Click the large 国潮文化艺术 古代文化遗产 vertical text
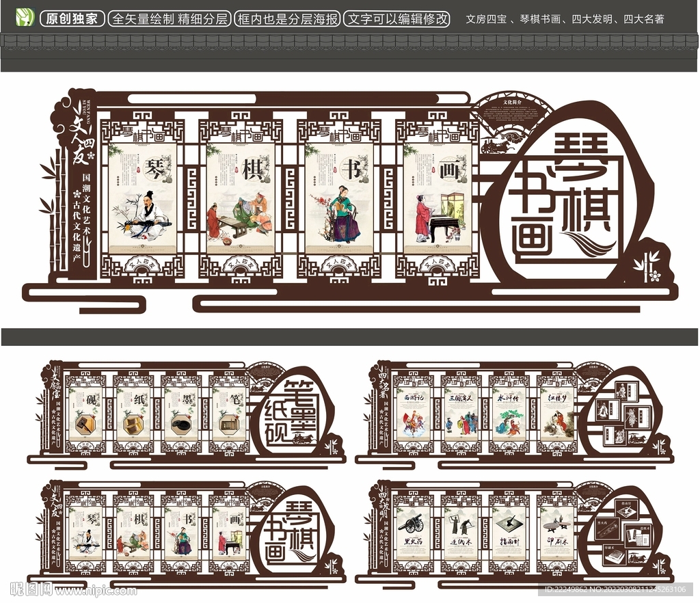700x603 pixels. pyautogui.click(x=82, y=217)
